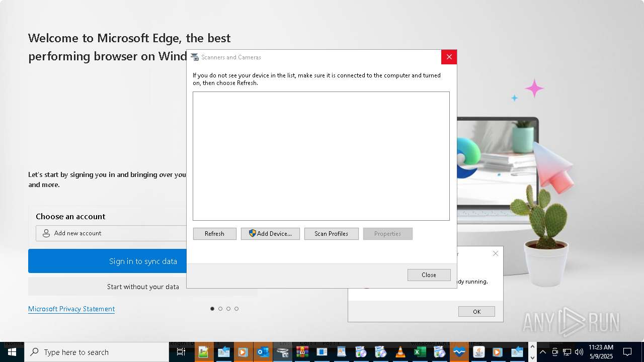The image size is (644, 362).
Task: Click the Close button in Scanners and Cameras
Action: [x=429, y=275]
